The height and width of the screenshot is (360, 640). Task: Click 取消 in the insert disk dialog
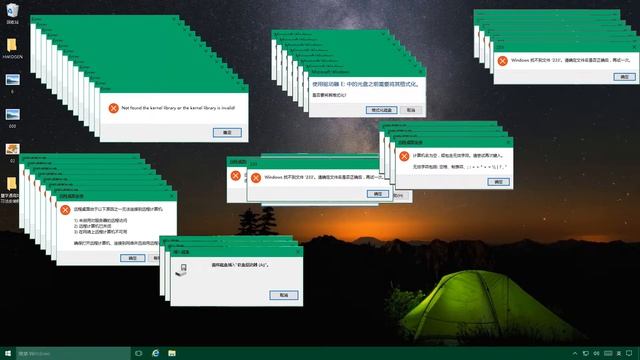pyautogui.click(x=284, y=295)
